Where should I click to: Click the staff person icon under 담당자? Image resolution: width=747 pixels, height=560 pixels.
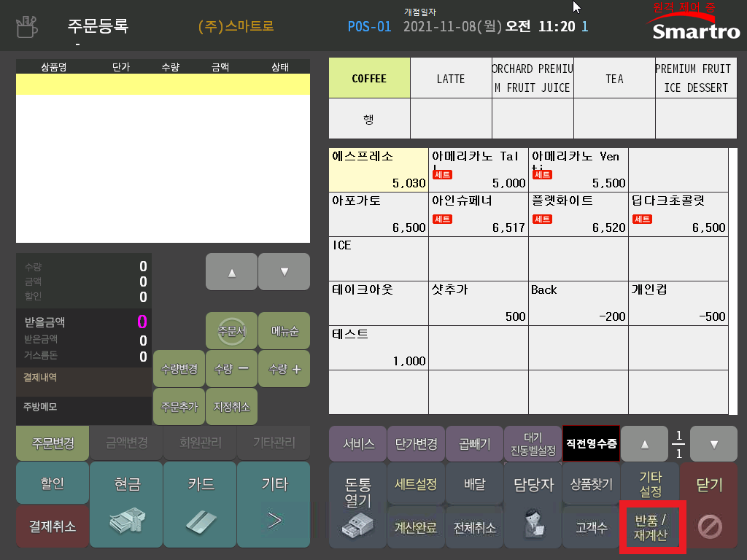533,523
